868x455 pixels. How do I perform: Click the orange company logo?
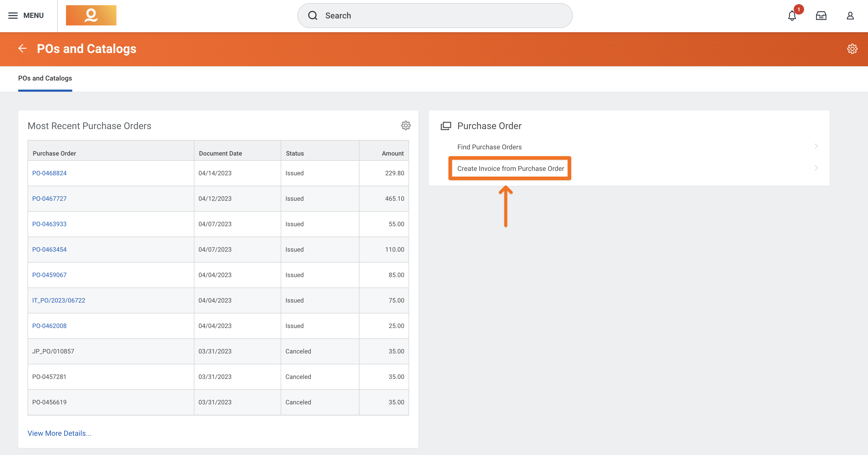tap(91, 16)
